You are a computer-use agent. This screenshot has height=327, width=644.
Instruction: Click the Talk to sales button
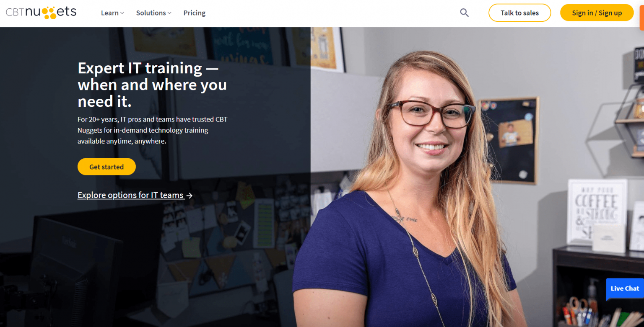click(519, 13)
